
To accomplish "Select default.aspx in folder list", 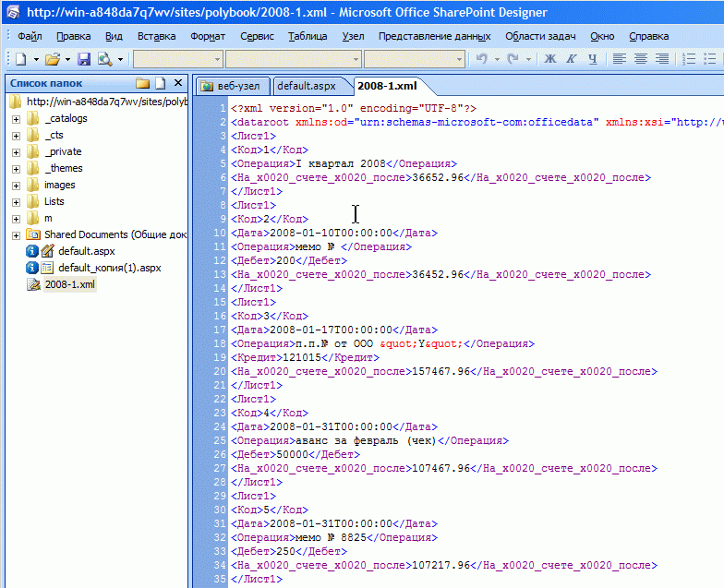I will click(x=87, y=251).
